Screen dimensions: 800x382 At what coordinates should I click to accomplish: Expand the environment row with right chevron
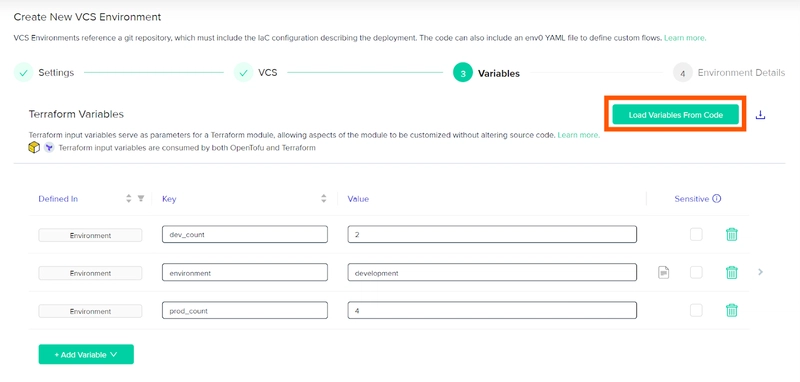point(760,272)
